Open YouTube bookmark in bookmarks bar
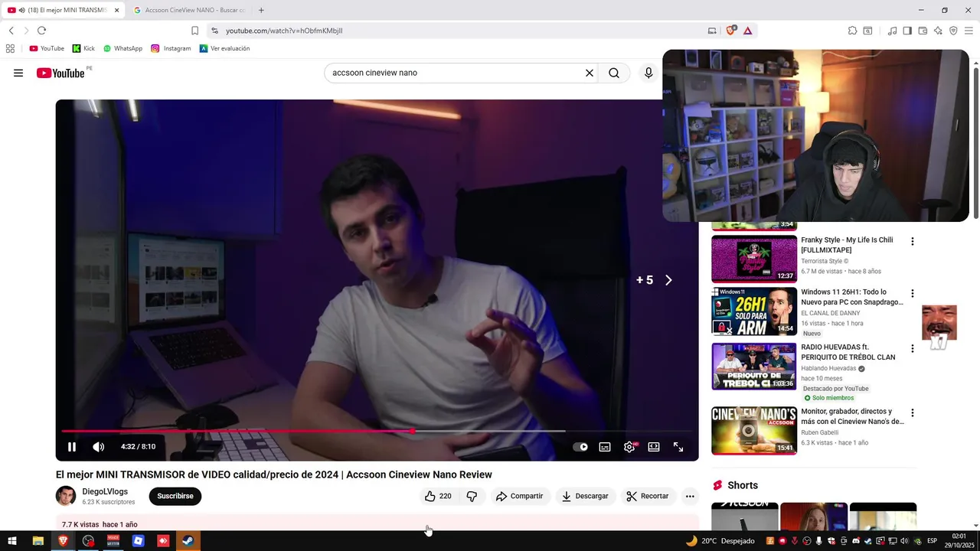Image resolution: width=980 pixels, height=551 pixels. click(x=47, y=48)
